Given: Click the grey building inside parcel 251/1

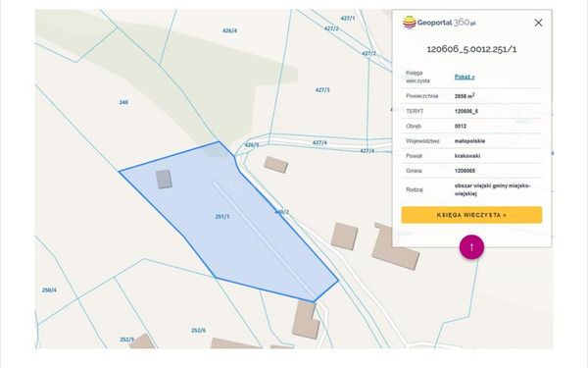Looking at the screenshot, I should pyautogui.click(x=164, y=180).
